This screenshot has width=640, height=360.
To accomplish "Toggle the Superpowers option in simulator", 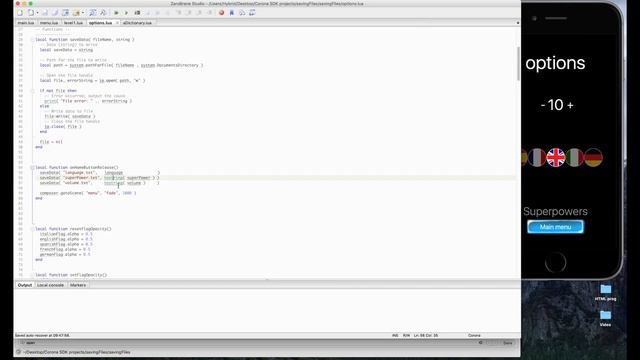I will point(555,211).
